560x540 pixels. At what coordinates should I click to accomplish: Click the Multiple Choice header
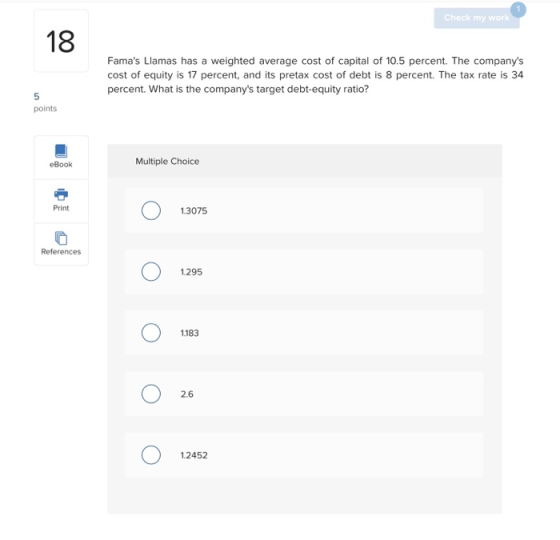tap(167, 161)
